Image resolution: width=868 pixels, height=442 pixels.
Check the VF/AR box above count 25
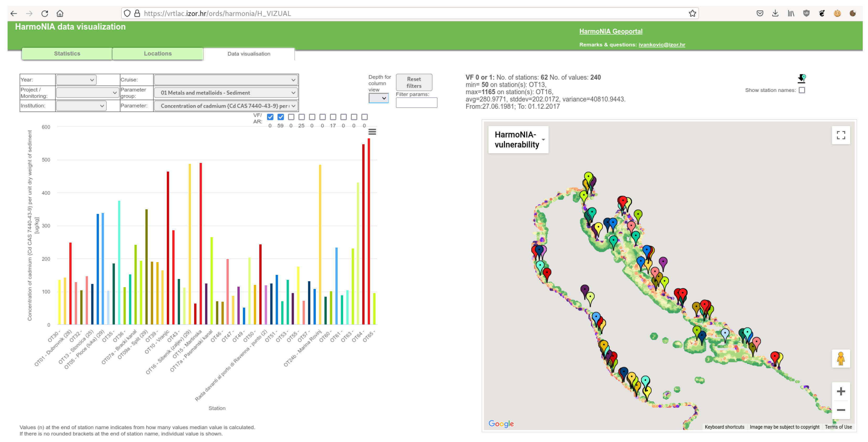[x=302, y=117]
